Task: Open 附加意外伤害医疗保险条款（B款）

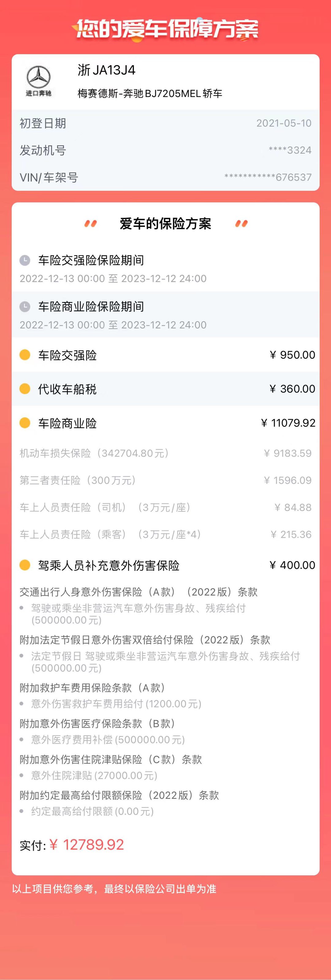Action: point(97,724)
